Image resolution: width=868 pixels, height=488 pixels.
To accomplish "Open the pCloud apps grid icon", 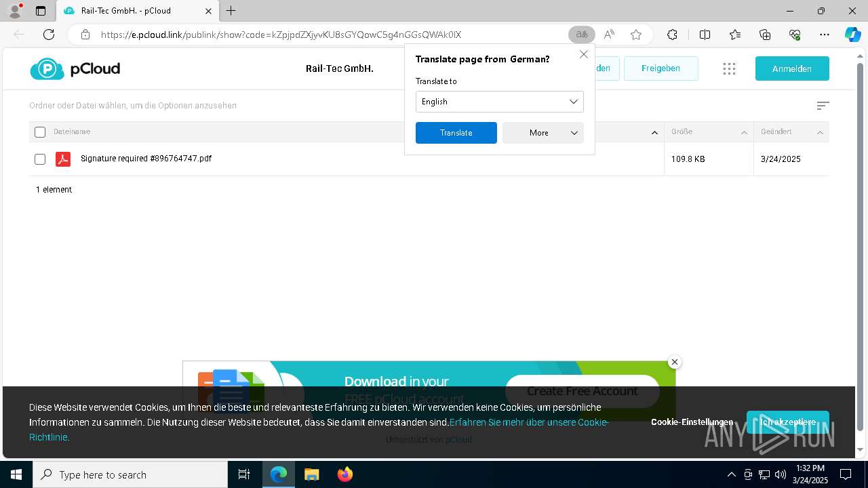I will [729, 68].
